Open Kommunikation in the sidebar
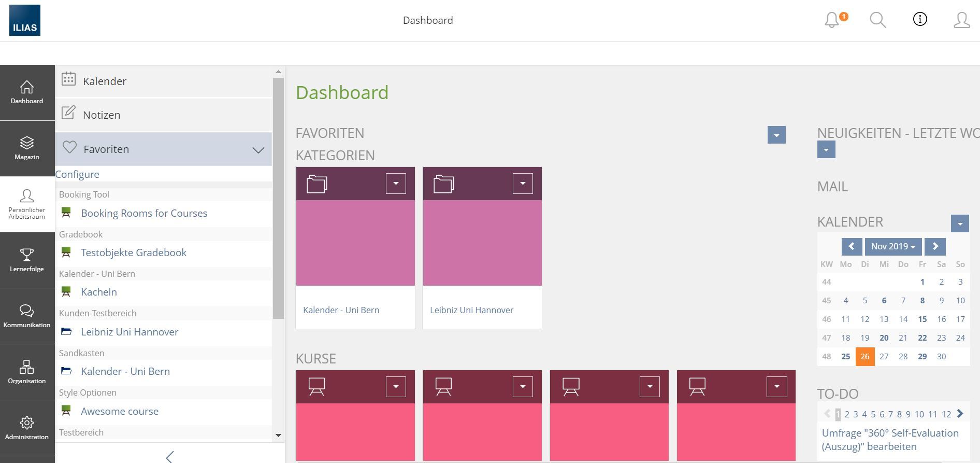980x463 pixels. 27,316
